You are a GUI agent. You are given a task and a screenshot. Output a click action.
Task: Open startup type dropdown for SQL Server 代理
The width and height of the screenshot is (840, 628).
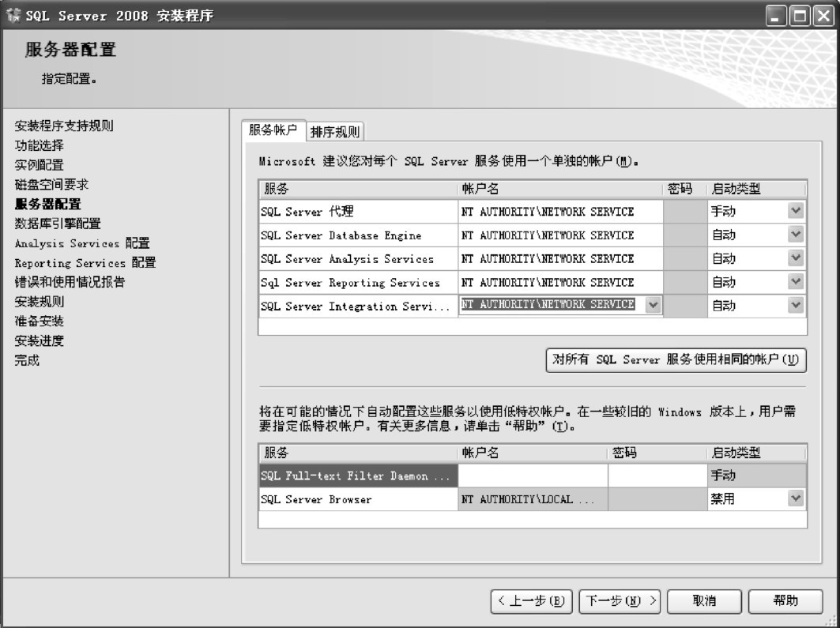796,211
